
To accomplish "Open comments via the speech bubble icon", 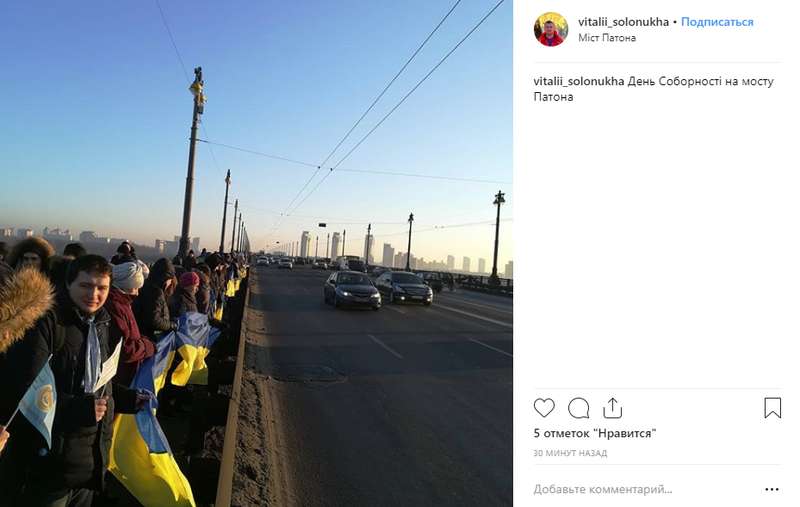I will 579,408.
